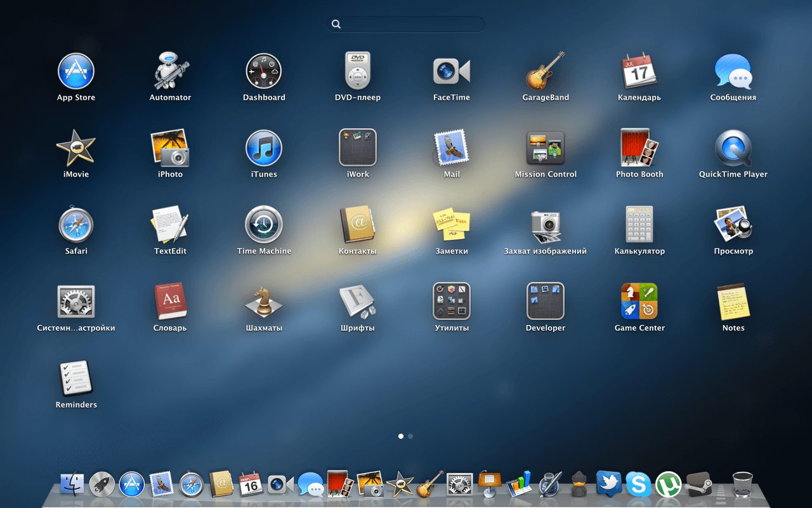Image resolution: width=812 pixels, height=508 pixels.
Task: Launch QuickTime Player
Action: (x=733, y=148)
